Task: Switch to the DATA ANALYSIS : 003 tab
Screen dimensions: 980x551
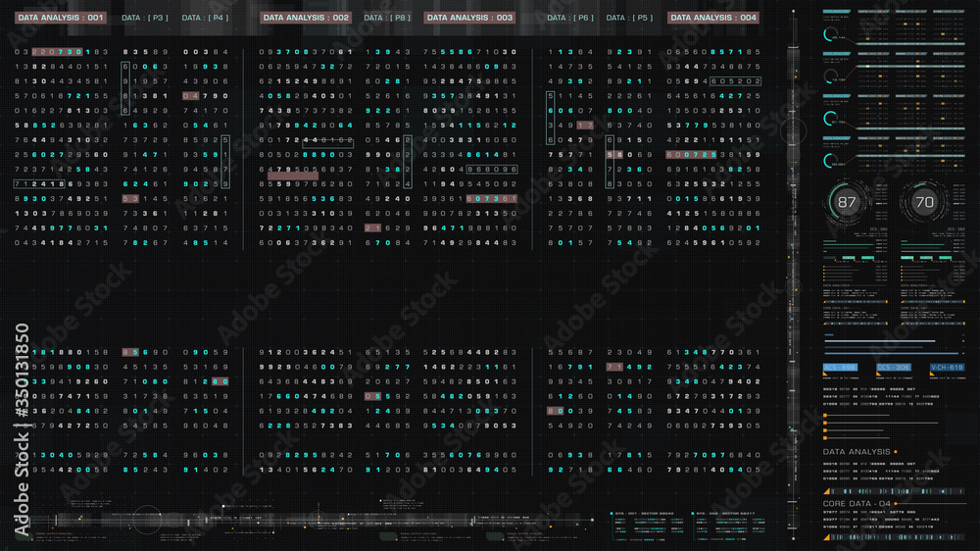Action: coord(470,18)
